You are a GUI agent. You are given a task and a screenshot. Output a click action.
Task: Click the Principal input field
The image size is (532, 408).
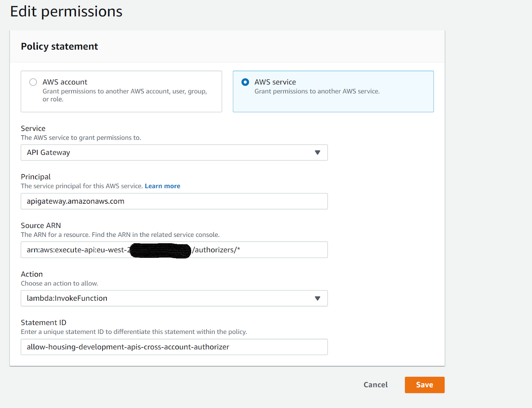pyautogui.click(x=174, y=201)
